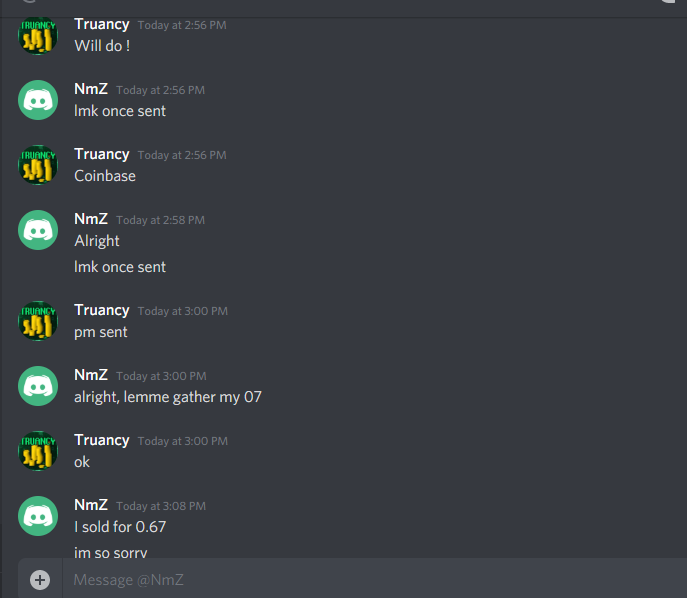Click the 'Today at 3:08 PM' timestamp

pos(161,506)
